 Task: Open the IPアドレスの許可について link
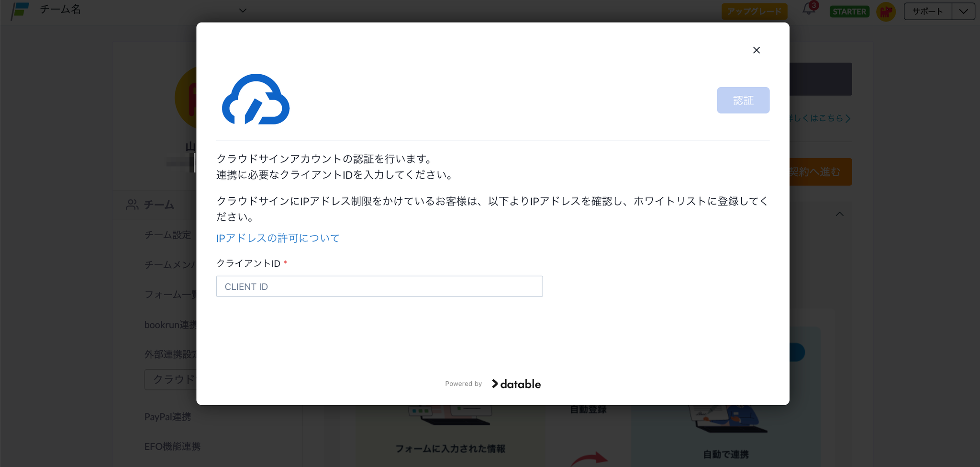278,238
